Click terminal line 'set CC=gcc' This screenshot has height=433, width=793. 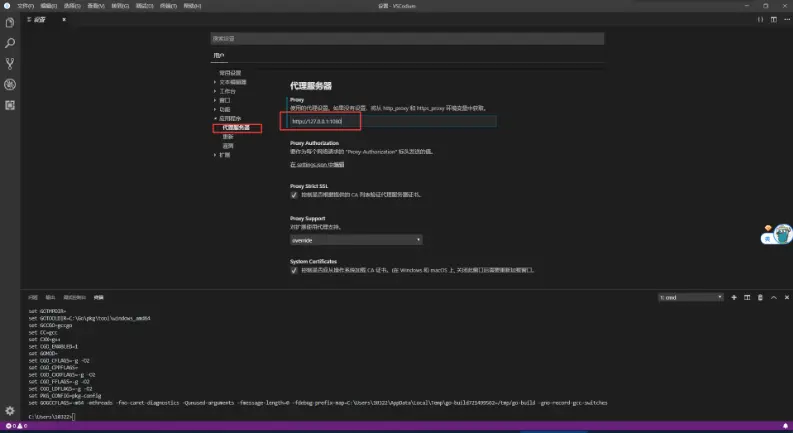tap(43, 332)
